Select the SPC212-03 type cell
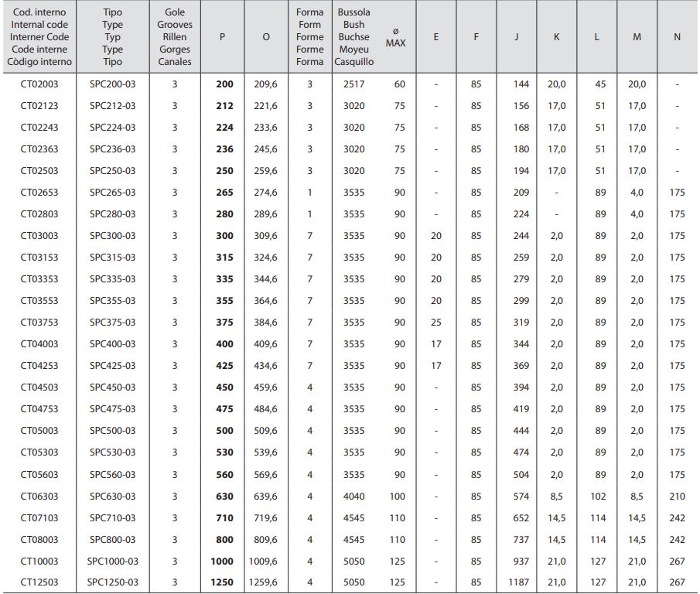Viewport: 700px width, 594px height. point(112,106)
